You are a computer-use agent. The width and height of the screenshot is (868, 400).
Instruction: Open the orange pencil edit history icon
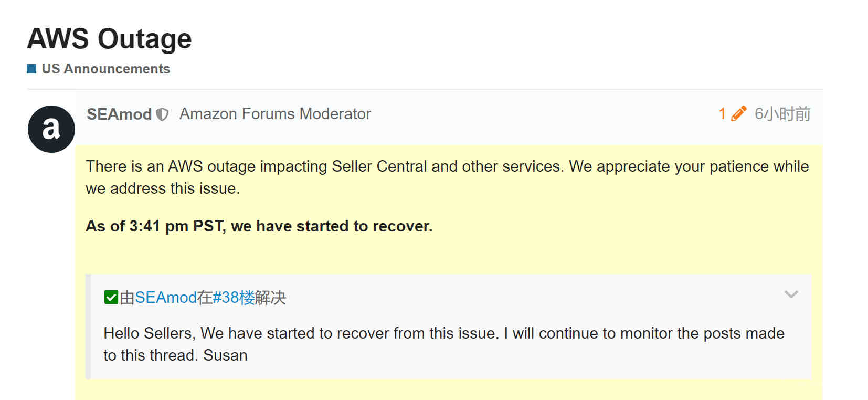[x=738, y=113]
